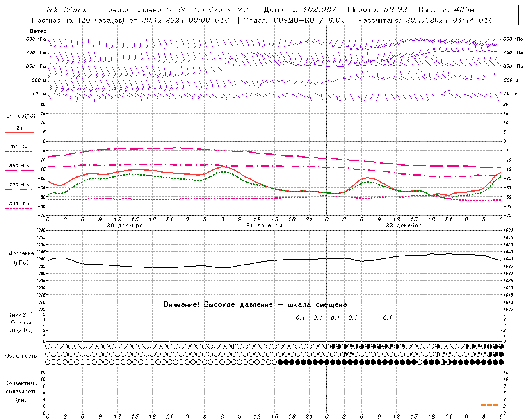Image resolution: width=525 pixels, height=420 pixels.
Task: Click the "(мм/1ч.)" precipitation unit label
Action: coord(21,330)
